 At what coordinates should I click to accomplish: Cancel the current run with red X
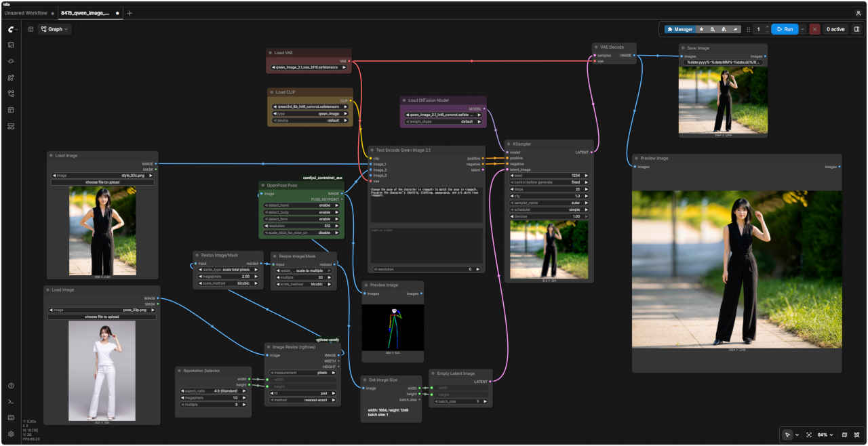[814, 29]
